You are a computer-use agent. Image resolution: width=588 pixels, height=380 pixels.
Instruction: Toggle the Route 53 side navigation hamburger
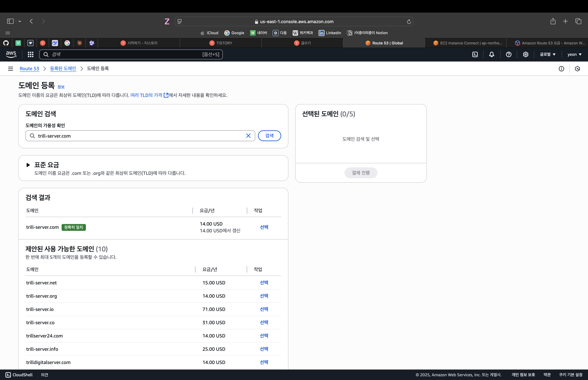coord(10,69)
